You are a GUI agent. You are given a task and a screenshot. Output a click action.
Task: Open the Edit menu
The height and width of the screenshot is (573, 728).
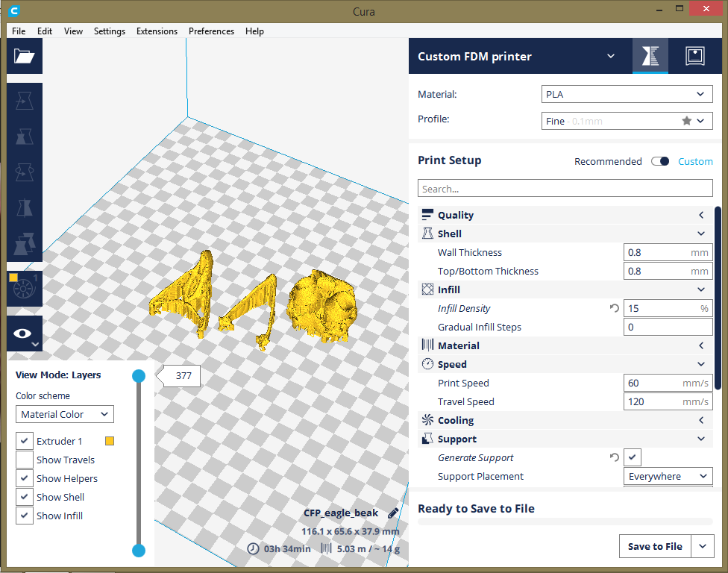(45, 31)
